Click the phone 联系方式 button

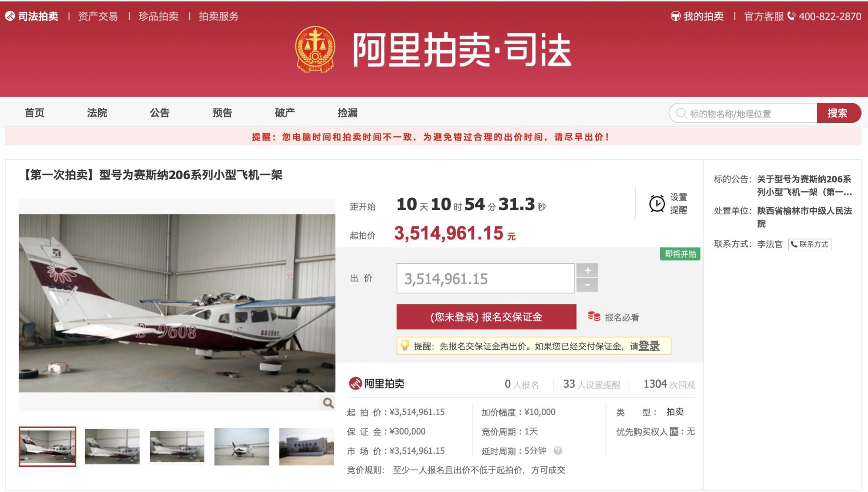click(x=809, y=244)
